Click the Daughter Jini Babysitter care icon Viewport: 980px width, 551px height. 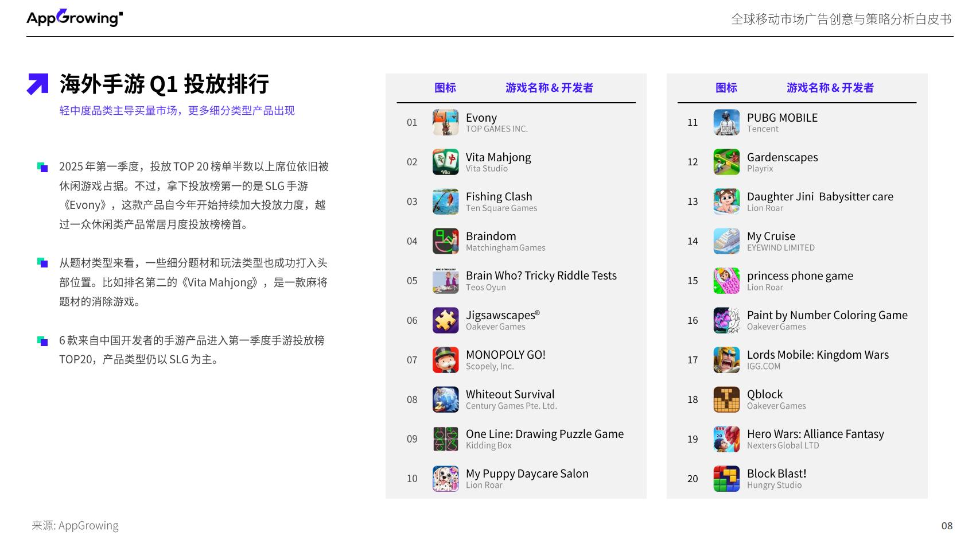pyautogui.click(x=726, y=201)
